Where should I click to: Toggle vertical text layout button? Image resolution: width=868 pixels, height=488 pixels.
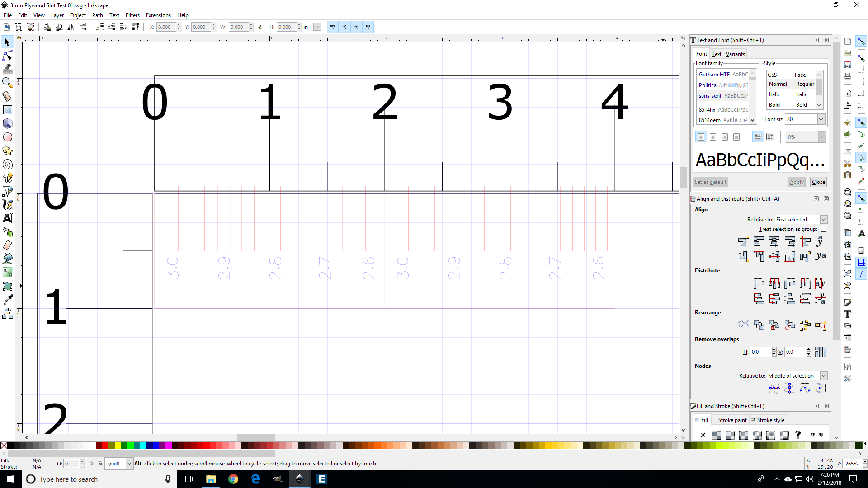(x=770, y=137)
